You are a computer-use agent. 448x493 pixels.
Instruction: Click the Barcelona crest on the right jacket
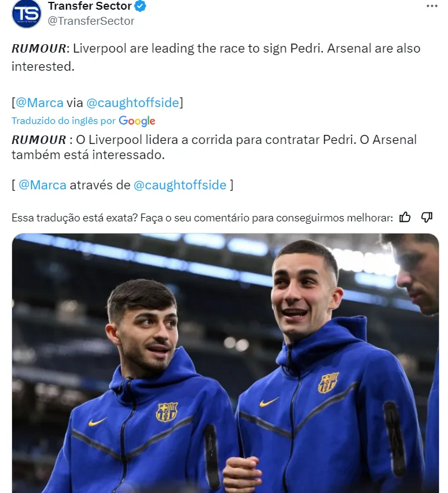point(328,382)
